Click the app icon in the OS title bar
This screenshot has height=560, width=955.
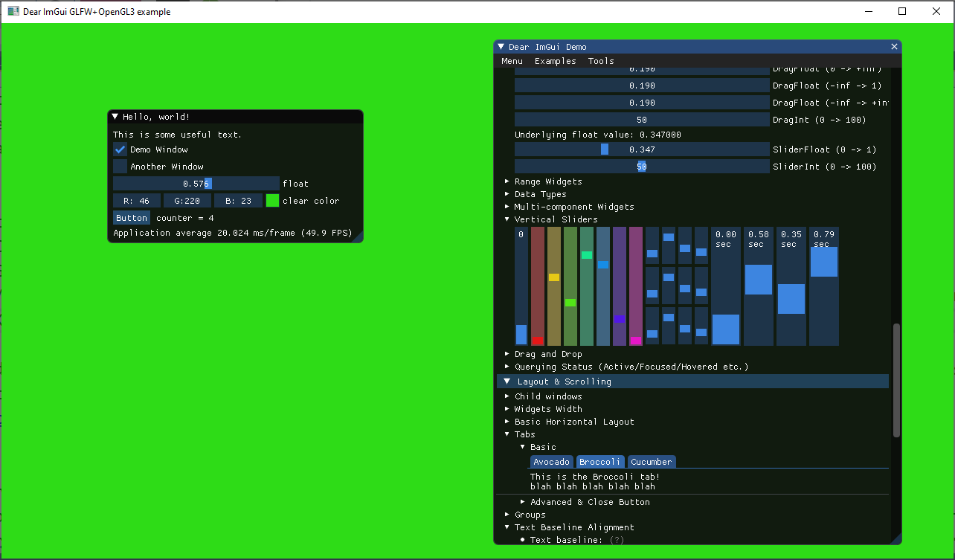[13, 11]
